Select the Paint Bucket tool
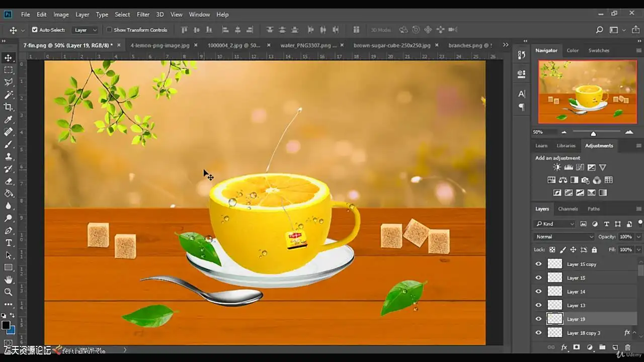 9,194
